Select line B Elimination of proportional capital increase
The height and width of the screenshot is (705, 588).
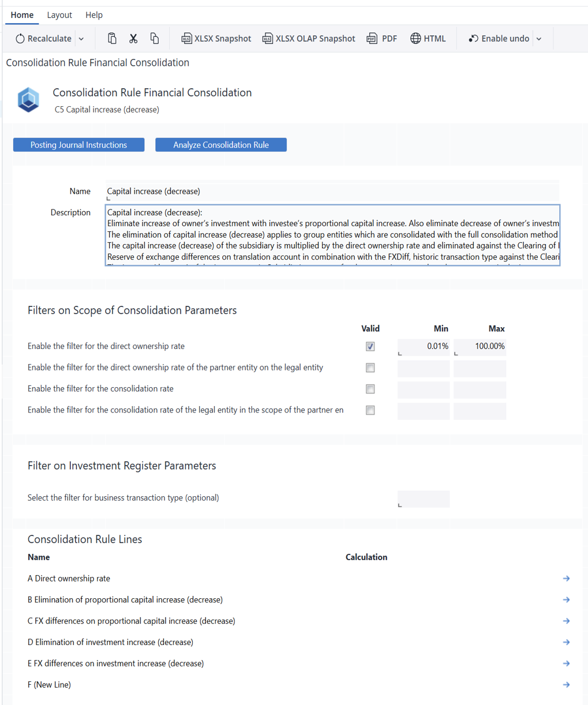click(125, 600)
